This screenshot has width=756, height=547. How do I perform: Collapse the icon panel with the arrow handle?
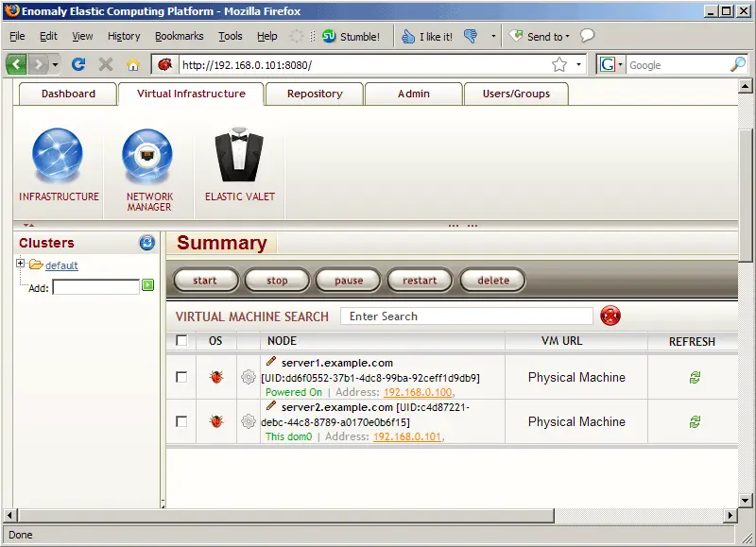tap(28, 225)
